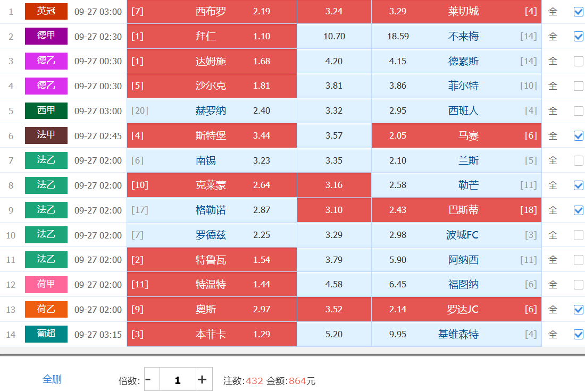Select the 全 option for match 7
Image resolution: width=585 pixels, height=392 pixels.
coord(553,160)
